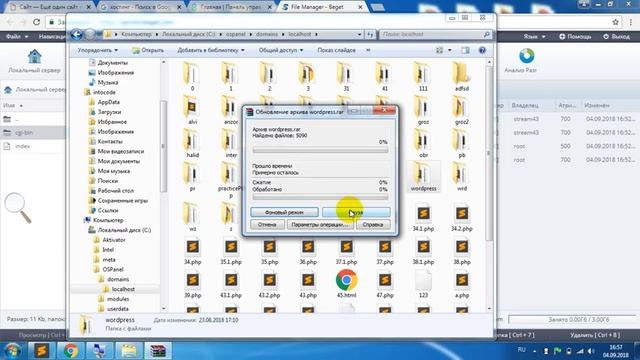Open Общий доступ dropdown
The image size is (640, 360).
pos(281,50)
